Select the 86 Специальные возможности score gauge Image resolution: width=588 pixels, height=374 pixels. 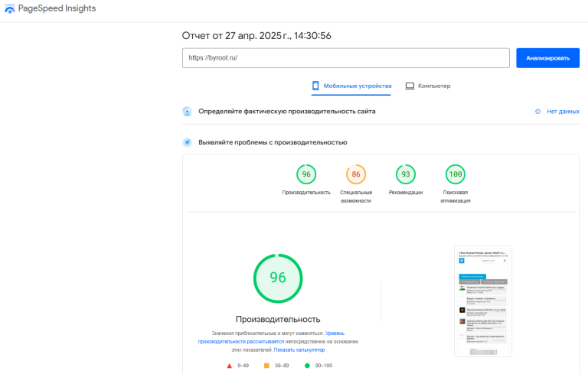click(356, 174)
